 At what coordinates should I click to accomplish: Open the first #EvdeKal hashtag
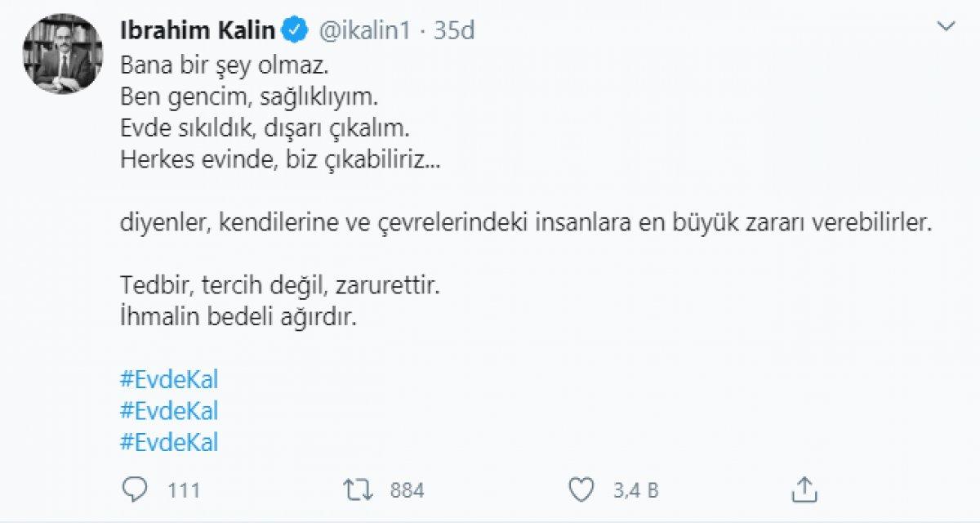point(168,378)
